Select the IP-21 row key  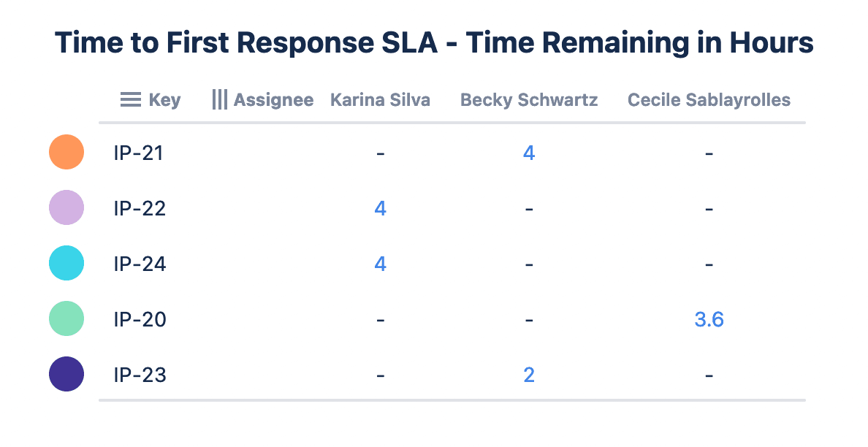[140, 153]
